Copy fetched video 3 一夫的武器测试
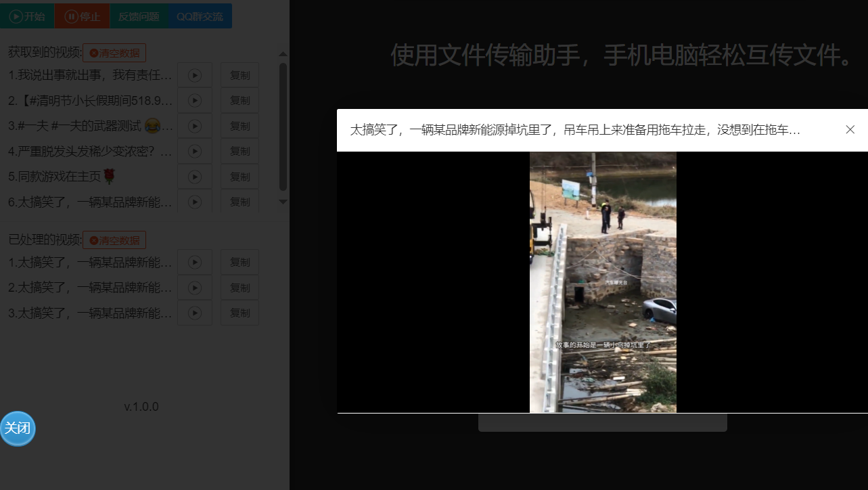Image resolution: width=868 pixels, height=490 pixels. click(239, 126)
